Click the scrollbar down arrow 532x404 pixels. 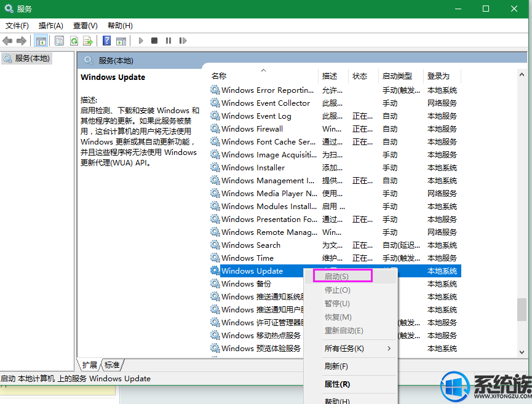522,352
